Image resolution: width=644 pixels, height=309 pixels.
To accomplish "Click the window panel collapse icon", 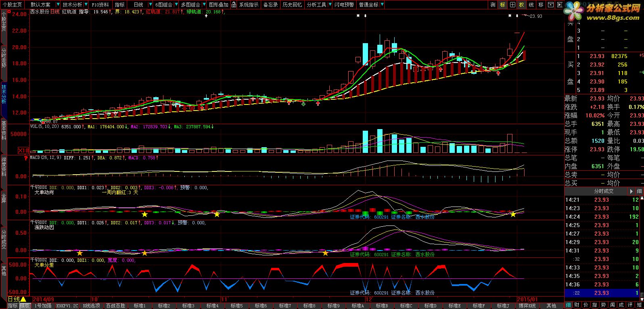I will [x=551, y=5].
